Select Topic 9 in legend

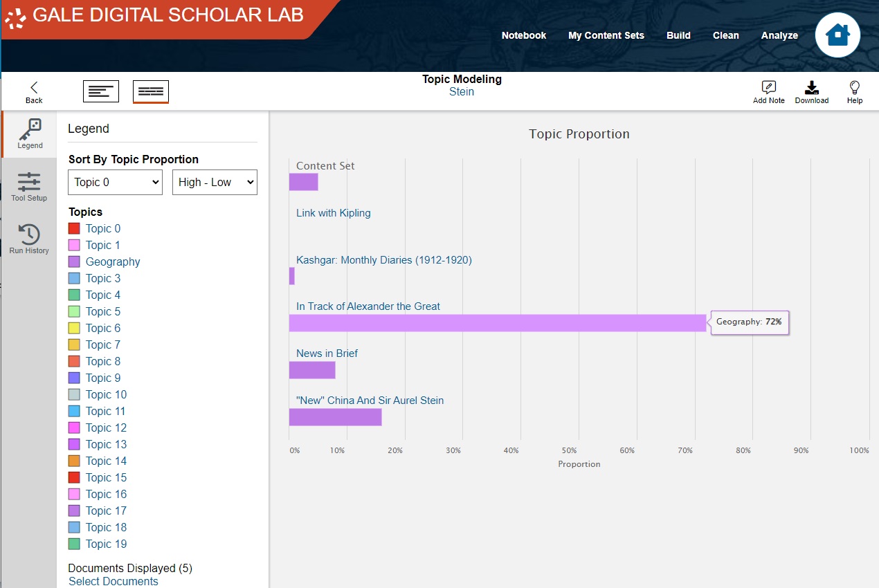coord(103,378)
